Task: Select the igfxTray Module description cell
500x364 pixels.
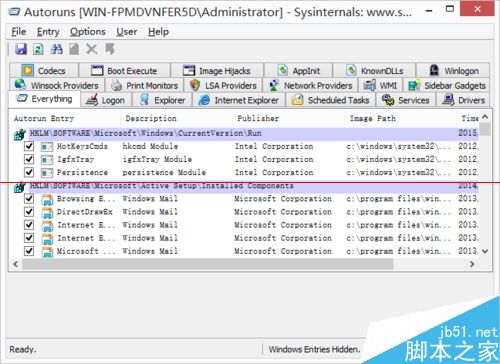Action: (157, 159)
